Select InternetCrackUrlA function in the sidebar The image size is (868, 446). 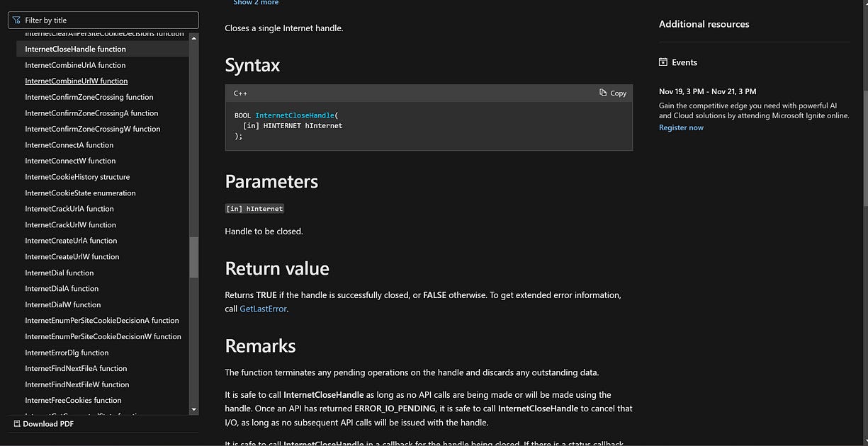click(69, 208)
